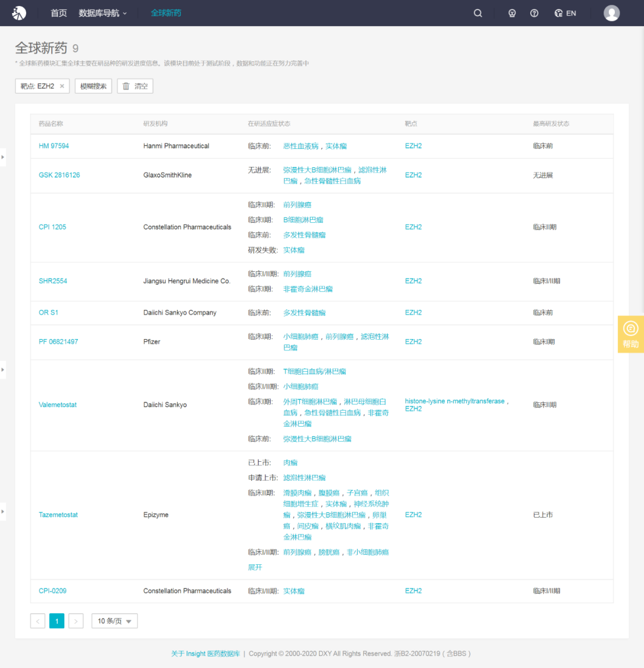Image resolution: width=644 pixels, height=668 pixels.
Task: Click the 药品名称 column header
Action: (x=51, y=123)
